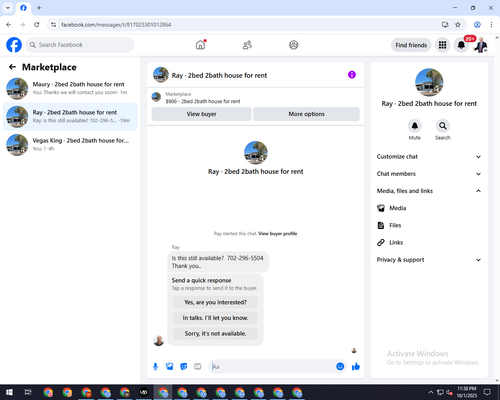Open Chrome tab search dropdown arrow
500x400 pixels.
tap(8, 8)
